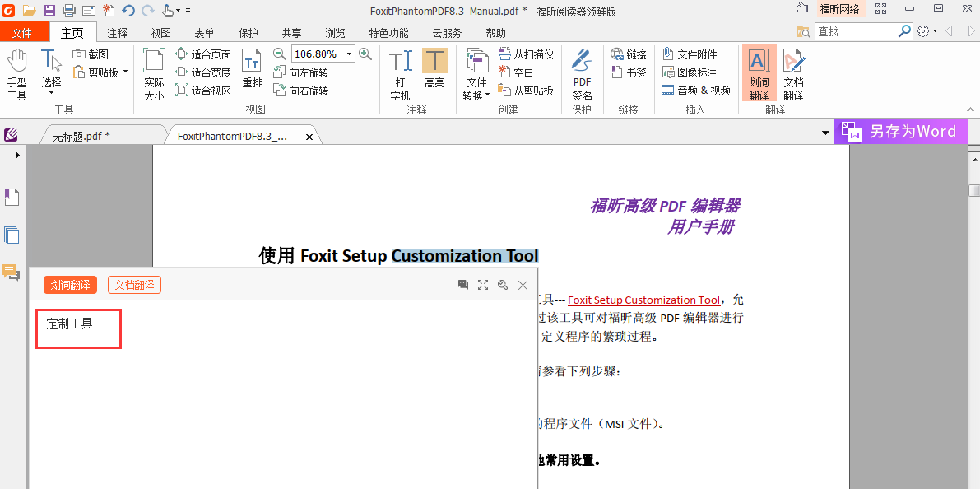Toggle the Highlight (高亮) tool

point(435,68)
